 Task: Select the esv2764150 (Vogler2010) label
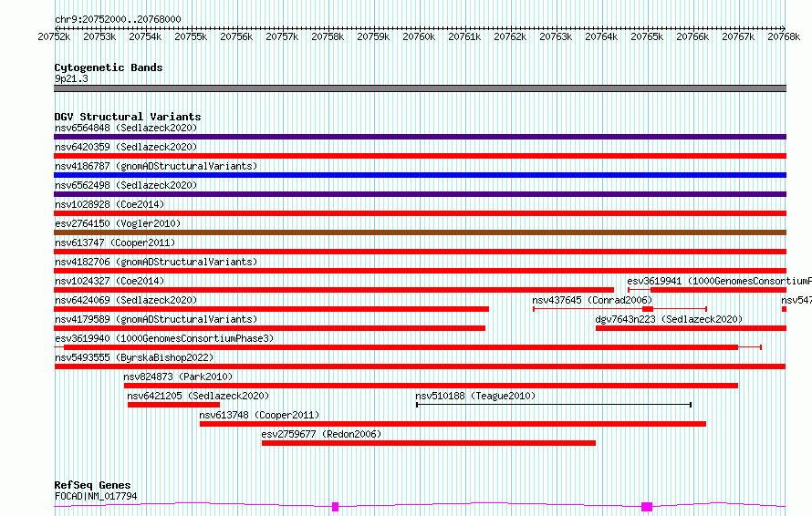118,223
